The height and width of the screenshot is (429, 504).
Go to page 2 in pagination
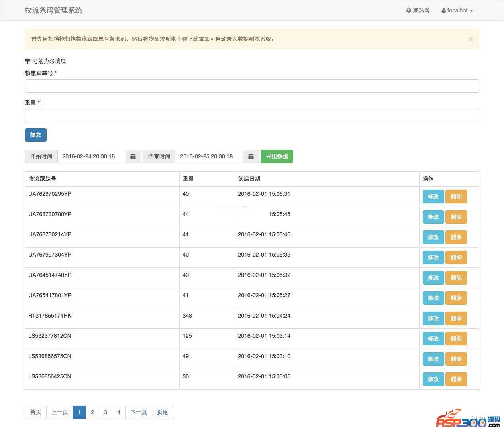tap(92, 412)
